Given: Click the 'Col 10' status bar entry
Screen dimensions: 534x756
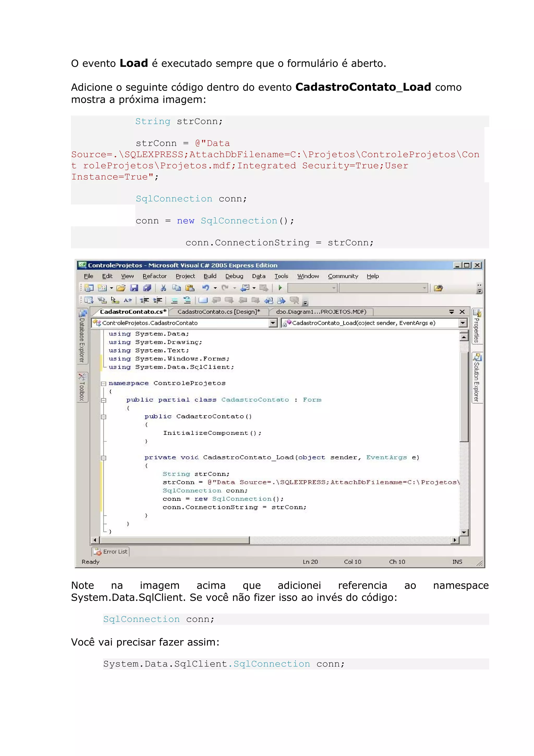Looking at the screenshot, I should (352, 562).
